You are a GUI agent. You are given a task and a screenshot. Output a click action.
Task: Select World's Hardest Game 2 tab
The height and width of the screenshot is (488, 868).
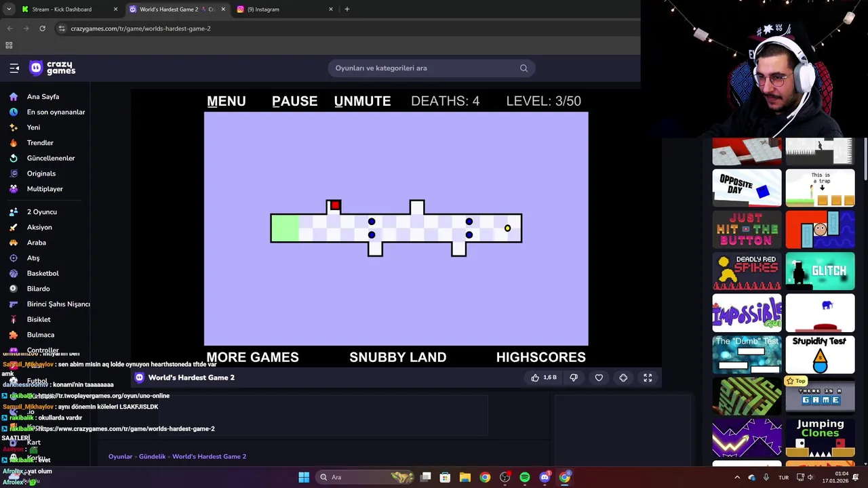(177, 9)
